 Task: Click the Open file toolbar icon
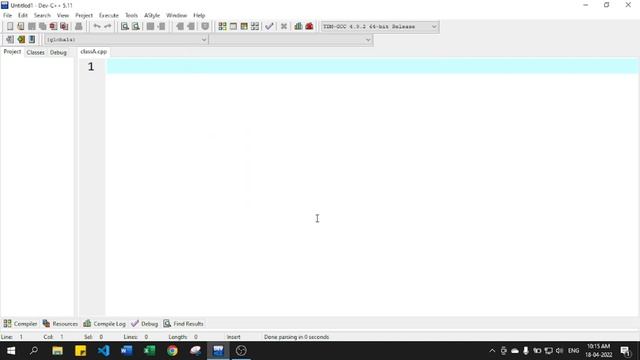pos(20,27)
